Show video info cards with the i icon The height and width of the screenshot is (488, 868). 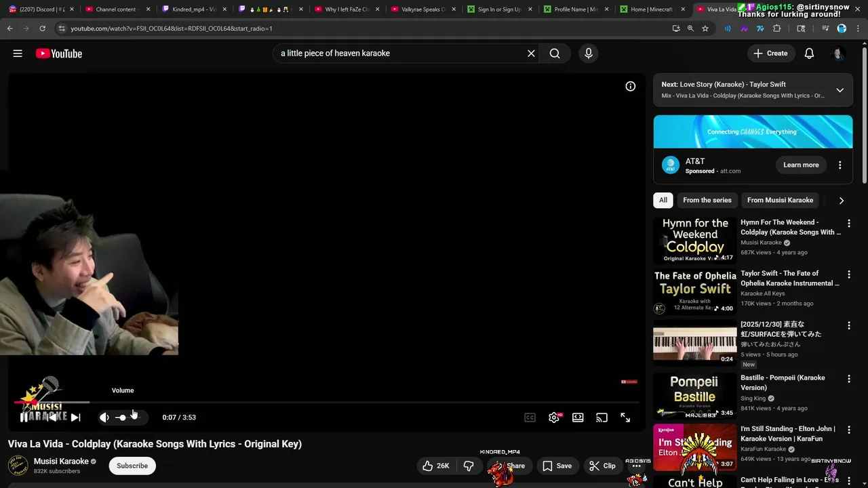[x=631, y=86]
